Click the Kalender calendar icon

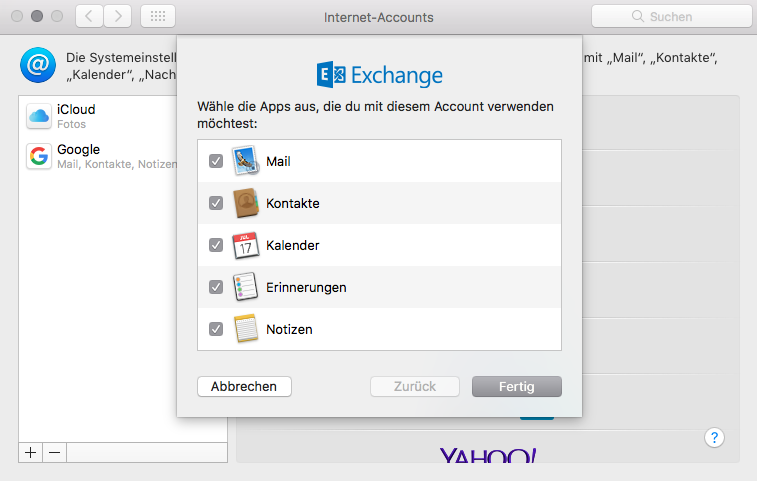[x=246, y=245]
